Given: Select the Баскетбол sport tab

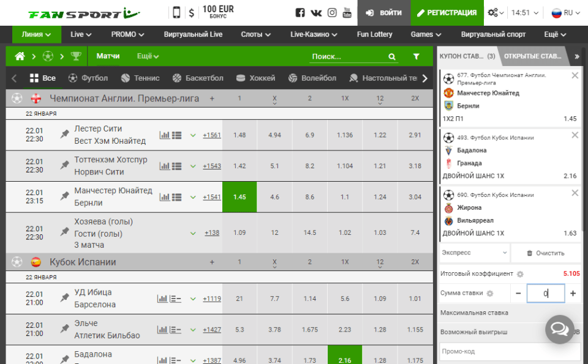Looking at the screenshot, I should point(198,78).
